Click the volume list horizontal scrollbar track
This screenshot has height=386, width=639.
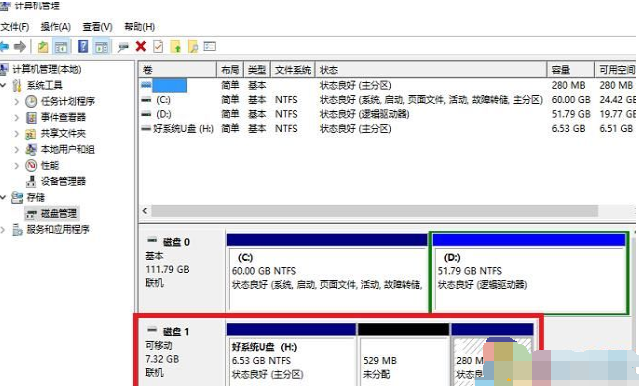tap(375, 211)
